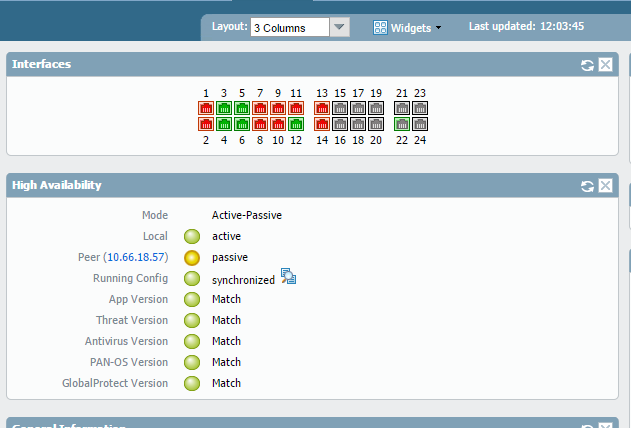631x428 pixels.
Task: Click green interface port 6
Action: coord(242,124)
